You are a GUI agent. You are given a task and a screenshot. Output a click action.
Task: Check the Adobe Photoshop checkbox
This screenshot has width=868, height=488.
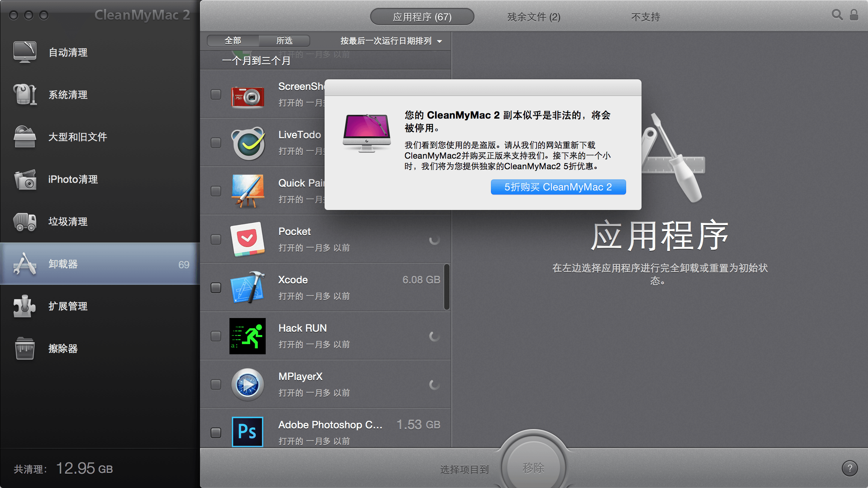pos(216,433)
